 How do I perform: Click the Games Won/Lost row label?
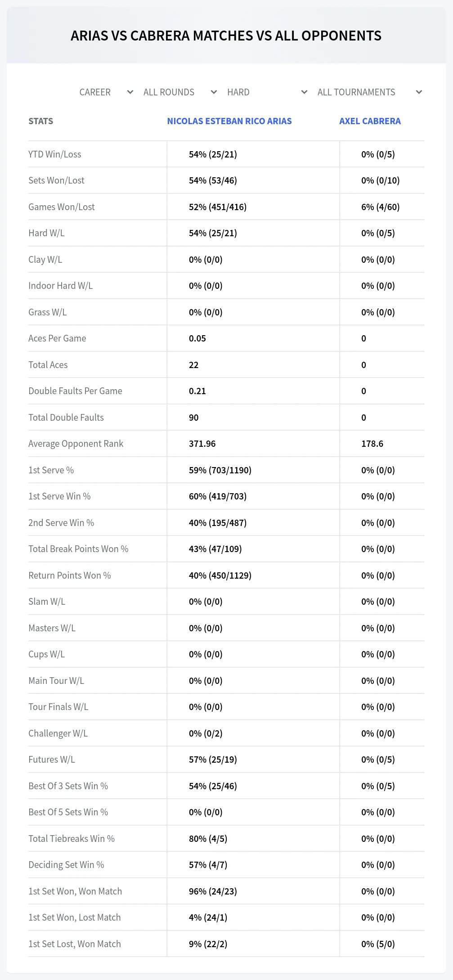point(62,207)
